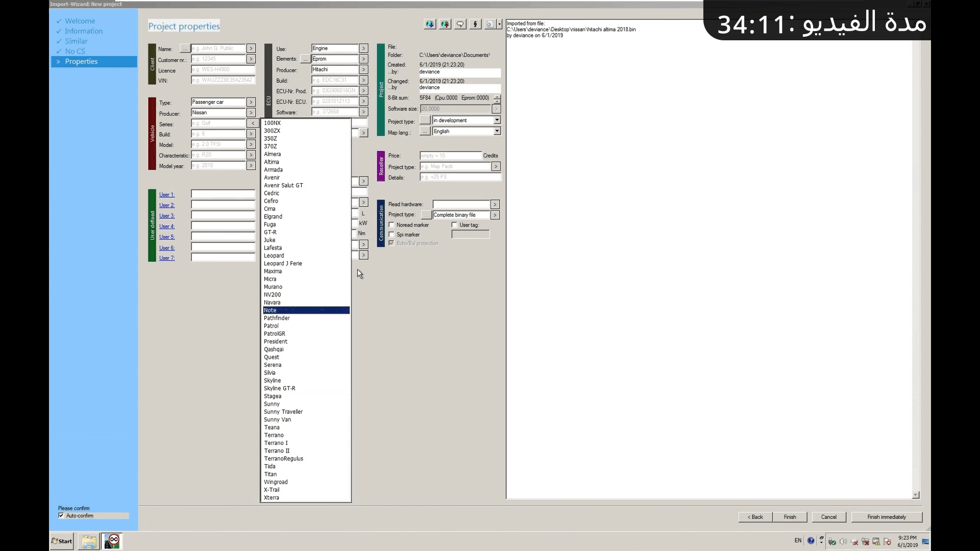Click the globe download icon button
The height and width of the screenshot is (551, 980).
(x=430, y=24)
